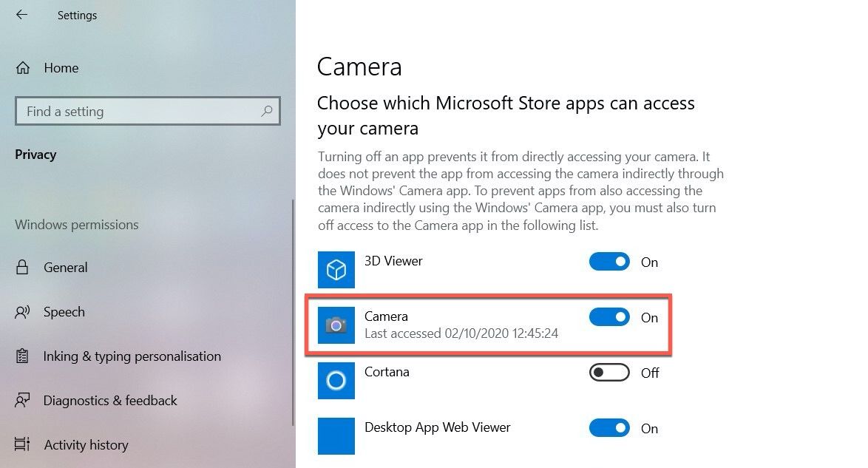
Task: Disable camera access for 3D Viewer
Action: [x=609, y=262]
